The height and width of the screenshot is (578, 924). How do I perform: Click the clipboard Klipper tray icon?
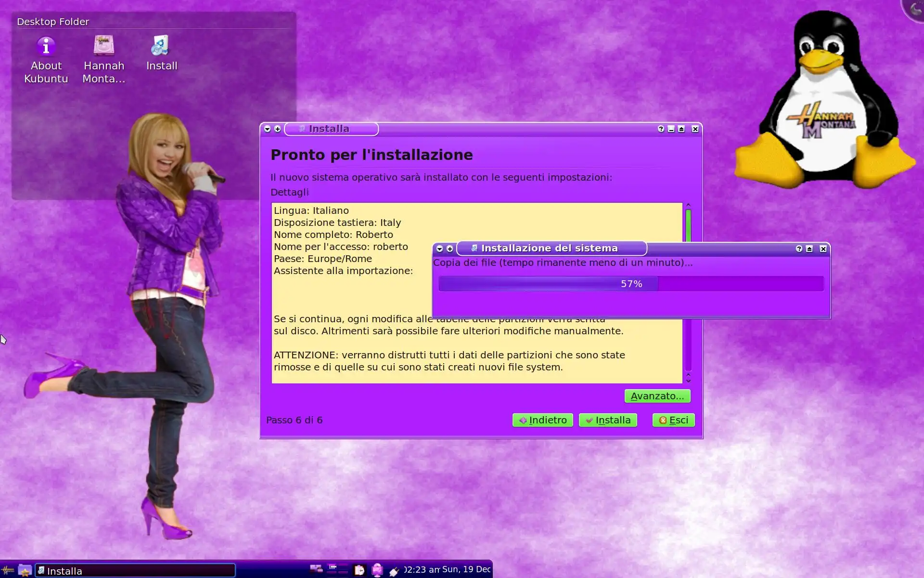pyautogui.click(x=359, y=570)
